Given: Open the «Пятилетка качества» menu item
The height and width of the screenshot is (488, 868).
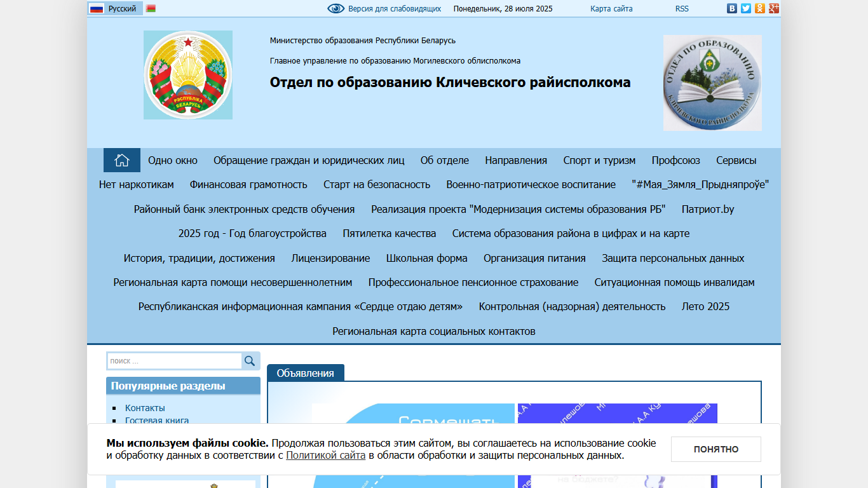Looking at the screenshot, I should pos(390,233).
